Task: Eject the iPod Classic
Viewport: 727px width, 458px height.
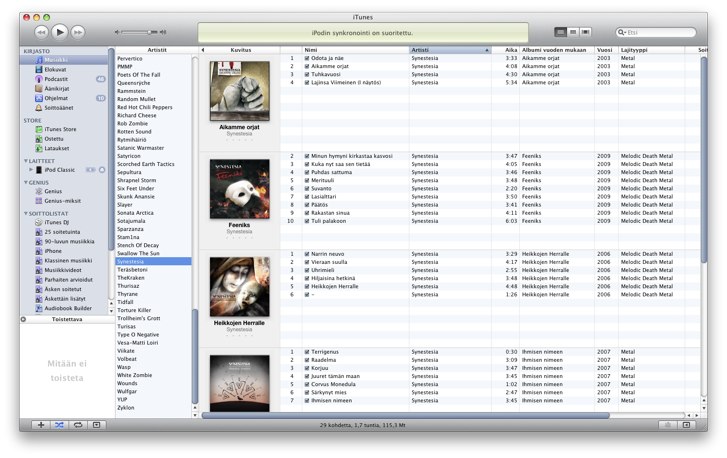Action: [x=102, y=170]
